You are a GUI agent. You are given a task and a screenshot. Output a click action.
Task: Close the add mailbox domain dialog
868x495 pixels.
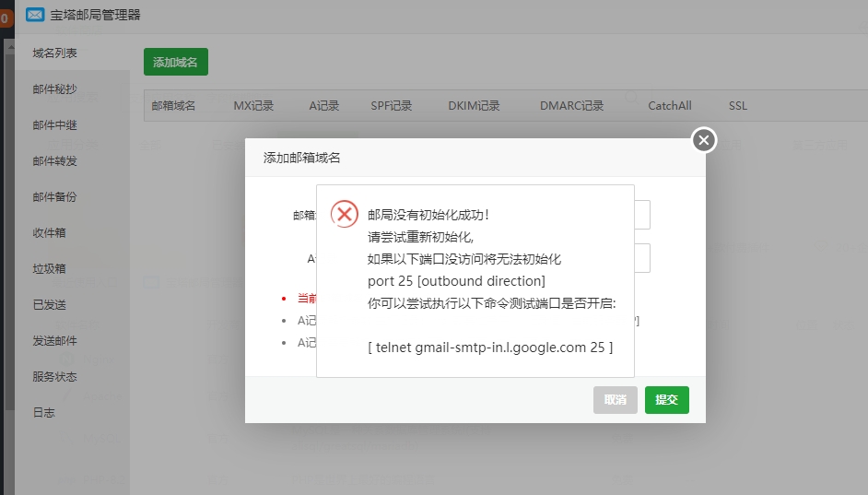coord(704,140)
